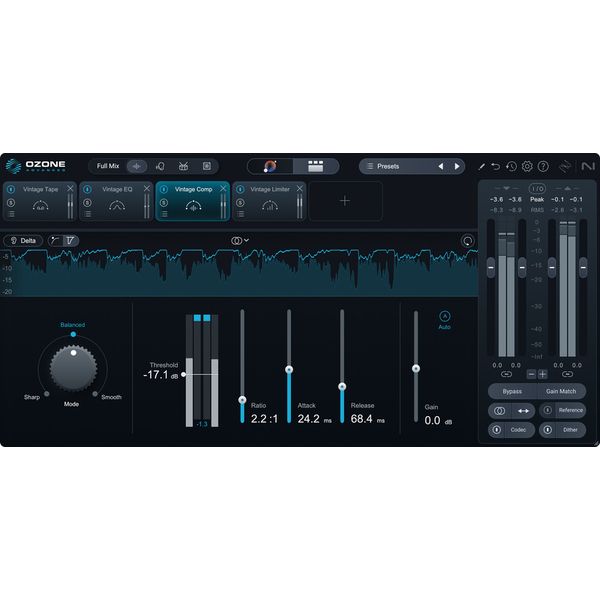
Task: Toggle Vintage EQ module power
Action: pos(88,189)
